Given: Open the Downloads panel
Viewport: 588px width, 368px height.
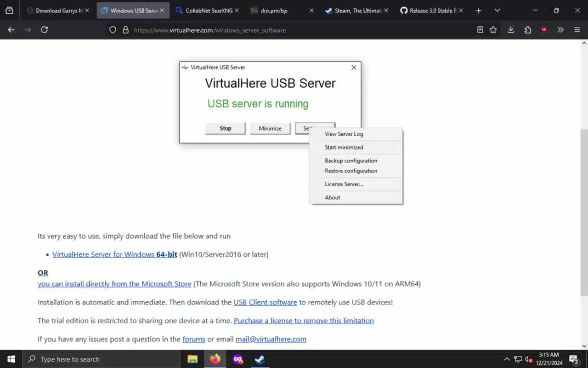Looking at the screenshot, I should click(511, 30).
